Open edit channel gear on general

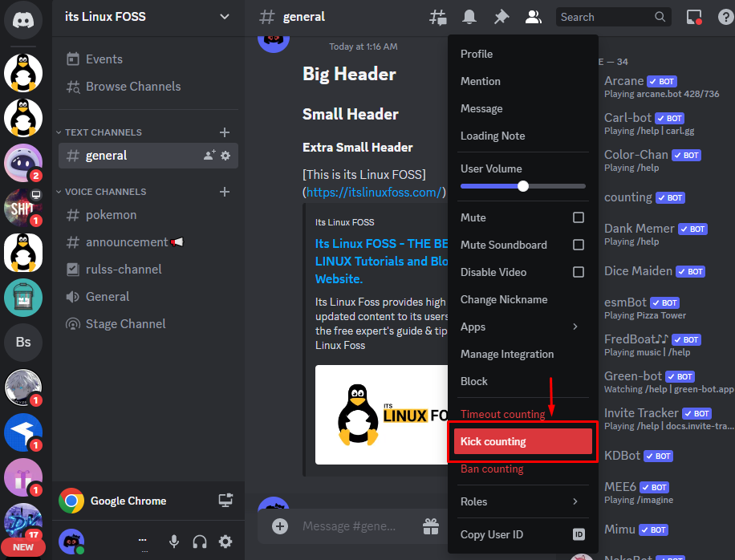pyautogui.click(x=225, y=155)
